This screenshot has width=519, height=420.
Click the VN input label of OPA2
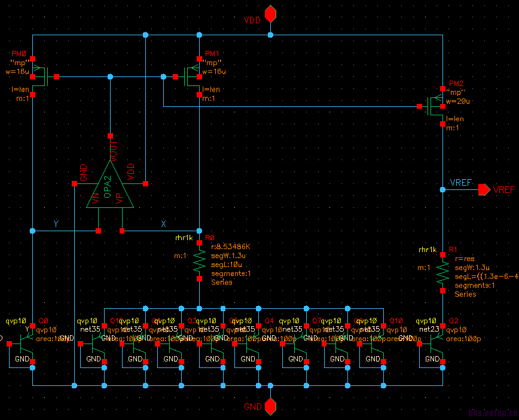click(95, 199)
